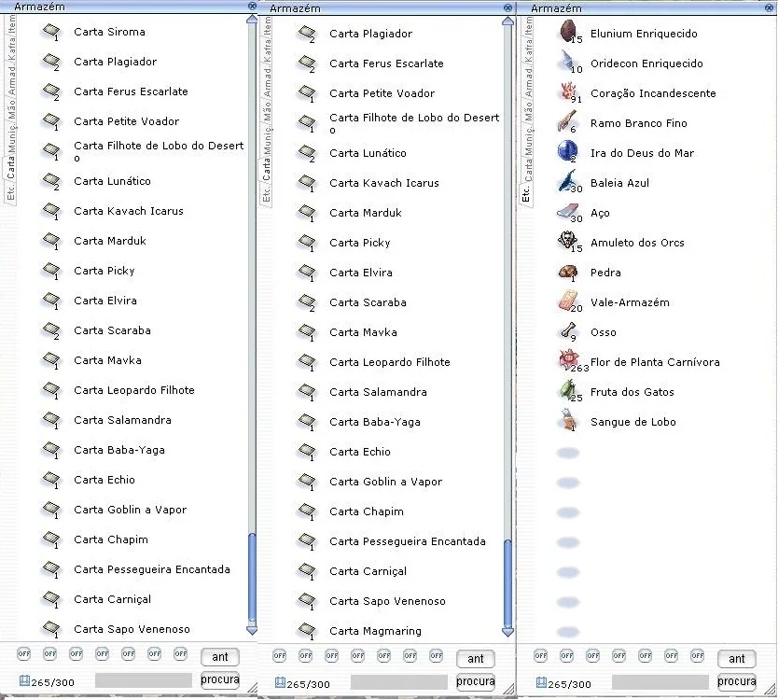Viewport: 778px width, 700px height.
Task: Click the scrollbar thumb in left window
Action: 252,578
